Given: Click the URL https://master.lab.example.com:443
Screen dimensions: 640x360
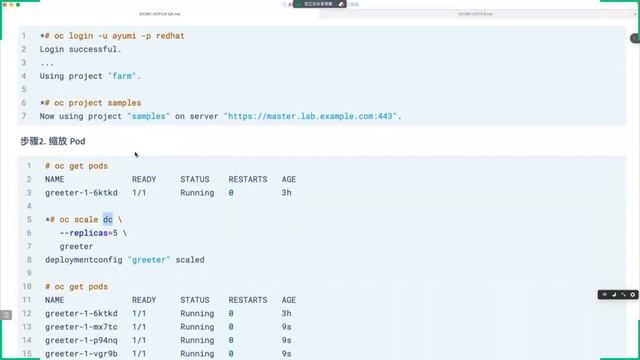Looking at the screenshot, I should pos(310,116).
